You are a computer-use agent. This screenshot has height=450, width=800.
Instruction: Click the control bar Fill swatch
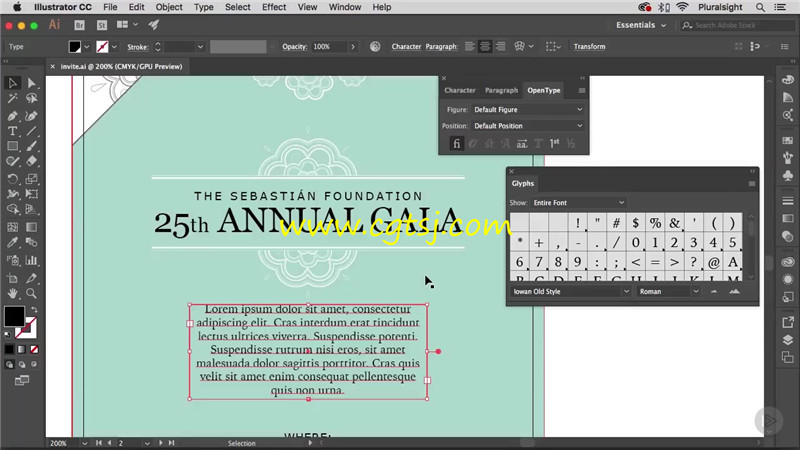(74, 47)
